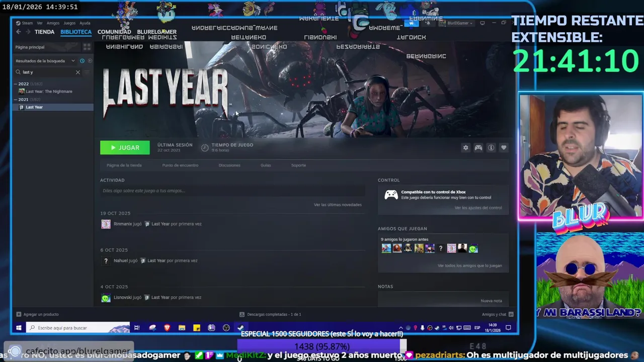Switch to collections grid view icon
The height and width of the screenshot is (362, 644).
[x=87, y=47]
